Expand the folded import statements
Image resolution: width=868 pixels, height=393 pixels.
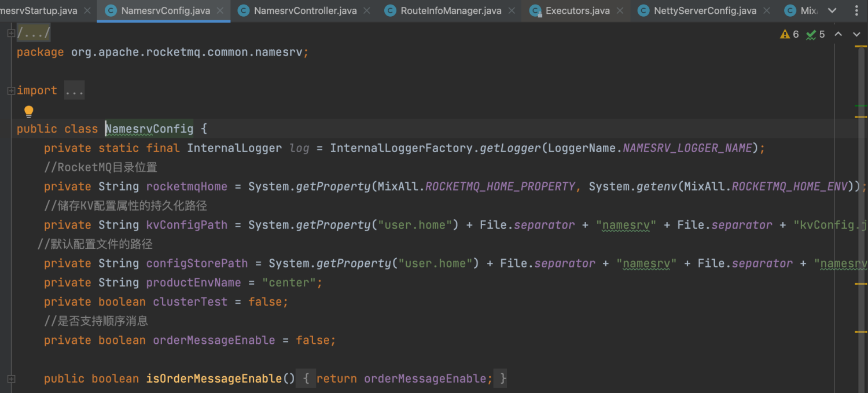(10, 90)
